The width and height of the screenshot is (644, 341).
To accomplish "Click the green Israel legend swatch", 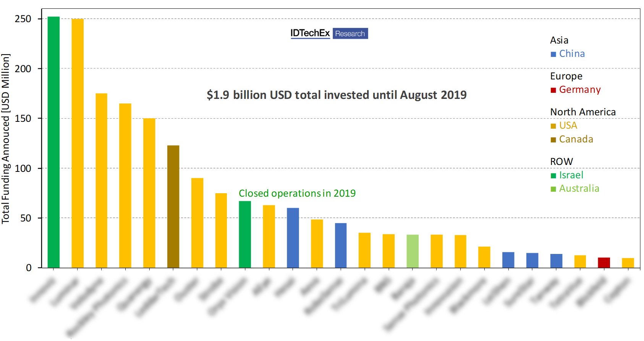I will [553, 176].
